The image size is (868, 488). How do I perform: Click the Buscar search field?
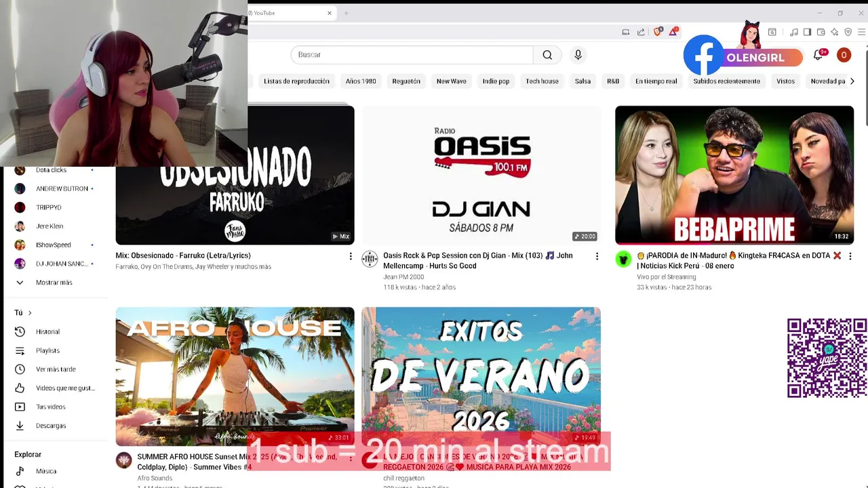pyautogui.click(x=412, y=55)
